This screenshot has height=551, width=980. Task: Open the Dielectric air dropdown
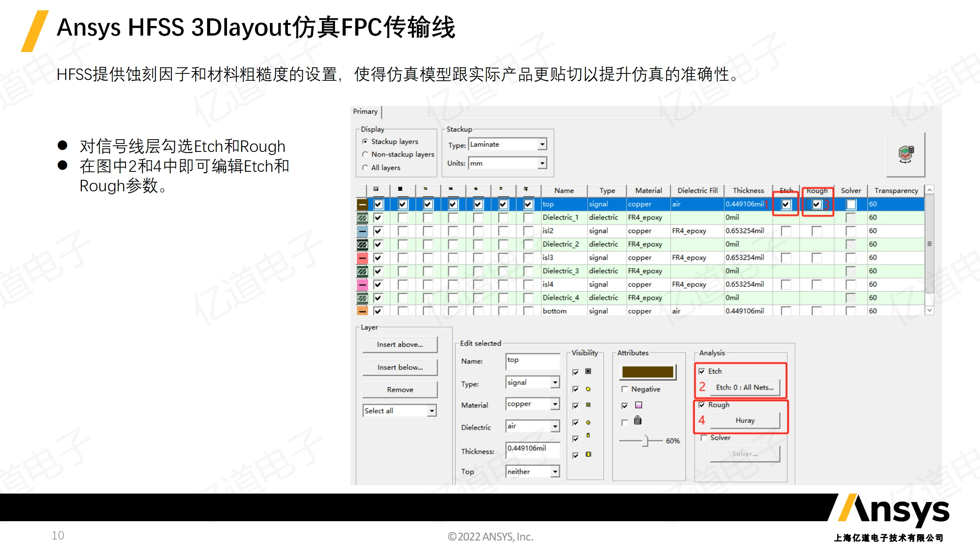tap(555, 426)
